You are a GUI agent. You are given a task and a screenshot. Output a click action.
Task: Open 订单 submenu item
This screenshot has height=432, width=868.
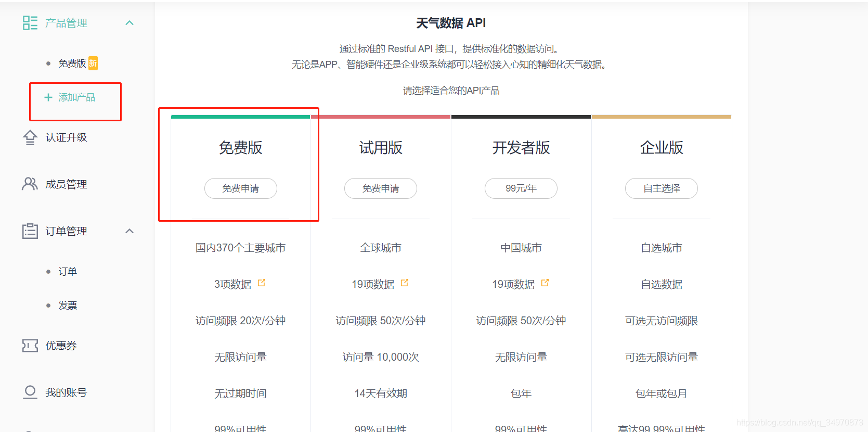tap(68, 272)
